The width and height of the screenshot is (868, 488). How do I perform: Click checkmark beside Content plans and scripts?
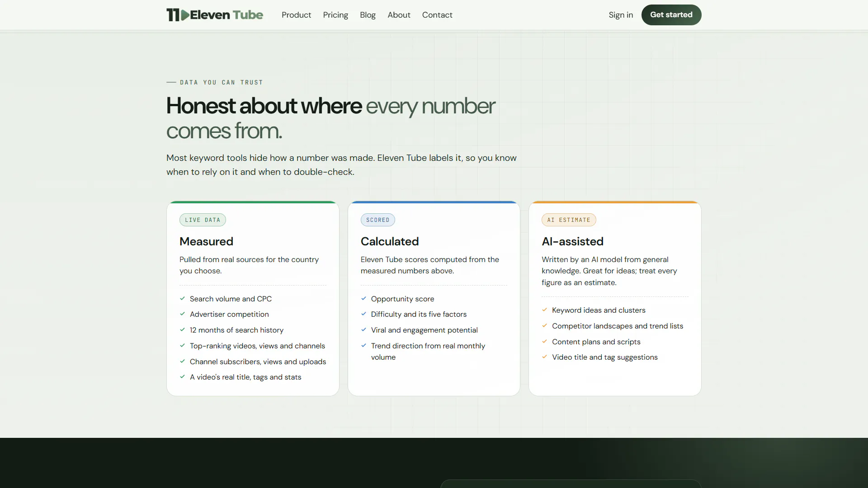pyautogui.click(x=545, y=341)
